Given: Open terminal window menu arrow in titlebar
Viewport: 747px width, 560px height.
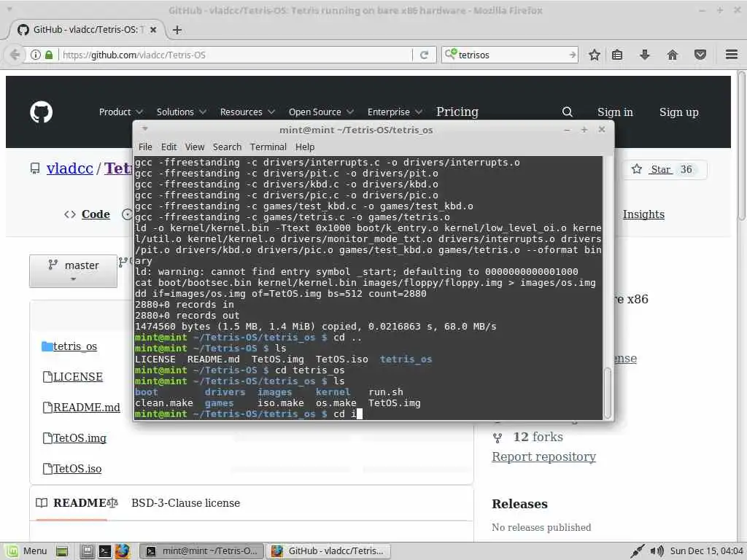Looking at the screenshot, I should [x=145, y=128].
